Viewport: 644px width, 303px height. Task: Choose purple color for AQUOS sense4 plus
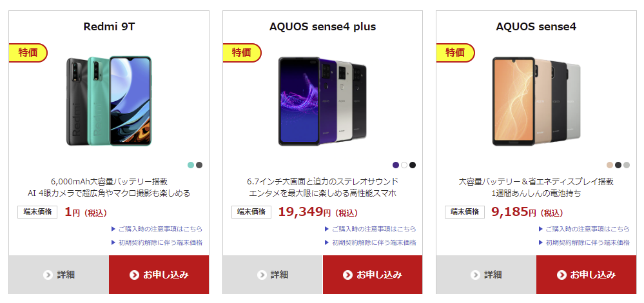(x=396, y=165)
